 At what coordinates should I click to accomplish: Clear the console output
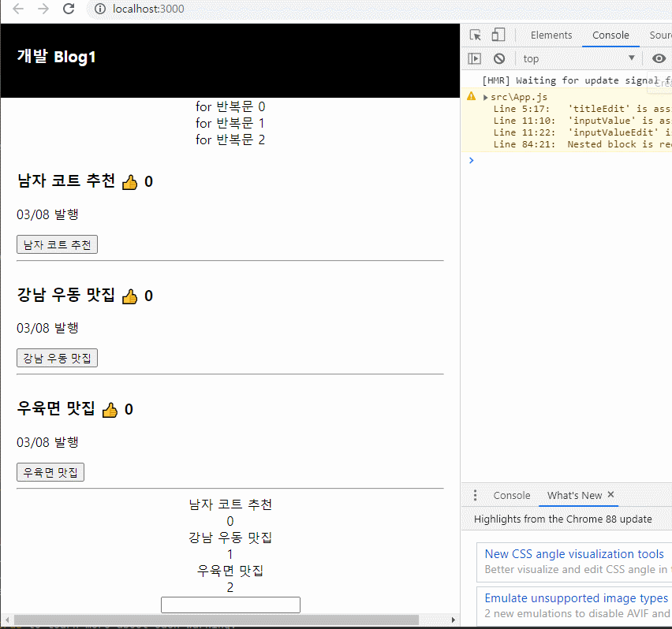(x=498, y=58)
